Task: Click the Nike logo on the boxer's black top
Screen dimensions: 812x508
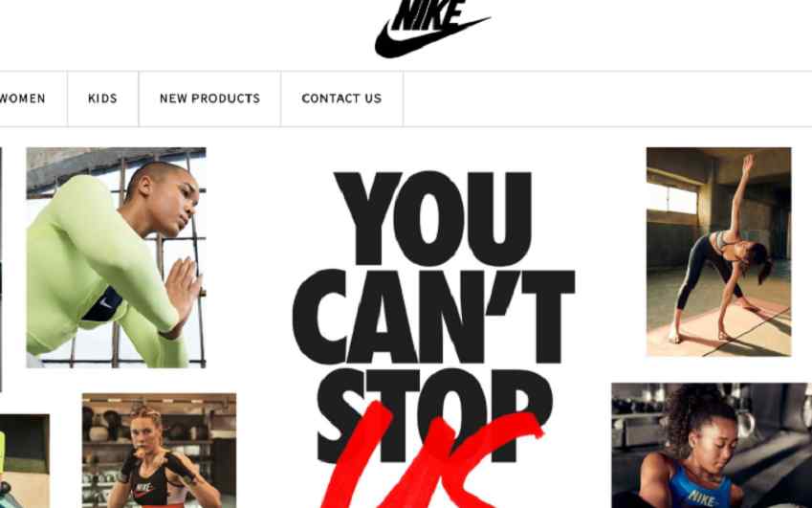Action: [143, 488]
